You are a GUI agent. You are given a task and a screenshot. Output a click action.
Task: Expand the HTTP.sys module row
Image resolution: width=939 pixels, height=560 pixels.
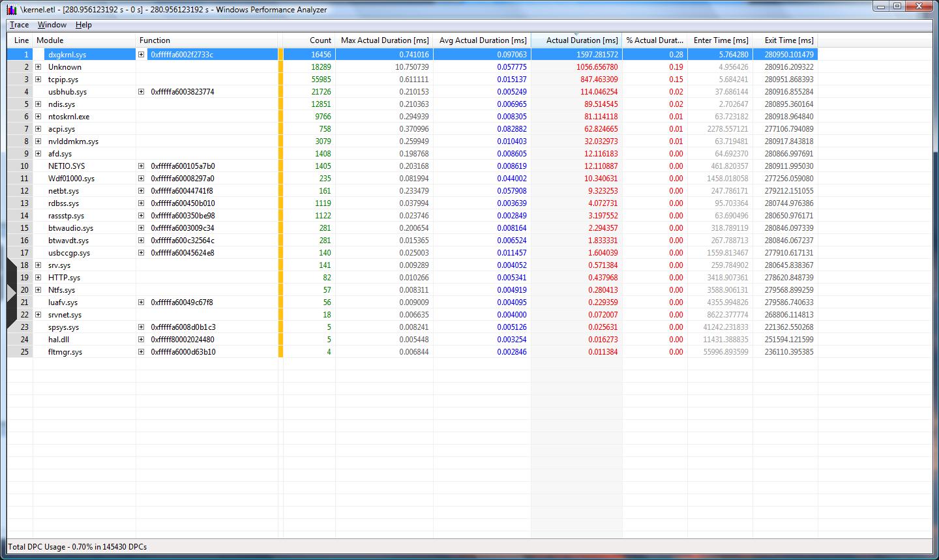(38, 278)
